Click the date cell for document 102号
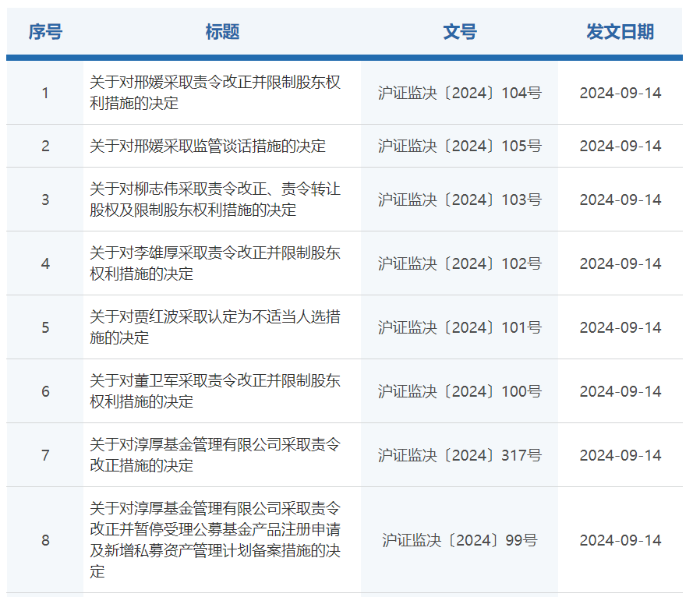The width and height of the screenshot is (700, 597). (x=620, y=263)
